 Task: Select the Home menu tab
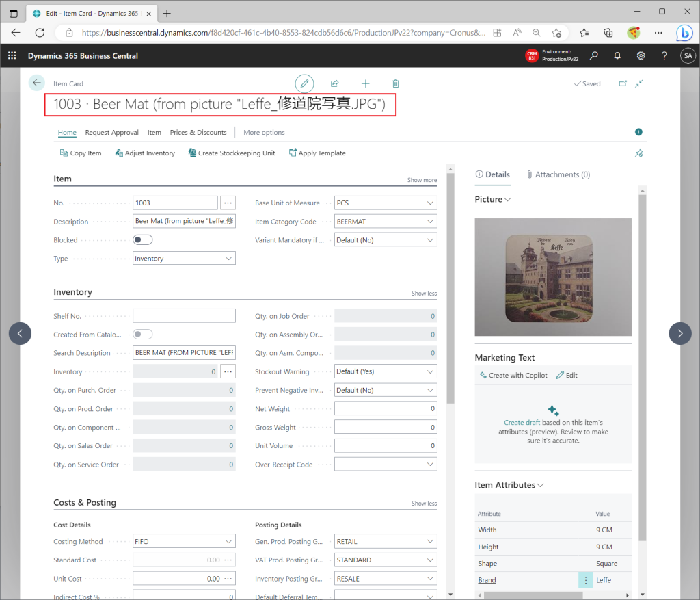pos(67,132)
